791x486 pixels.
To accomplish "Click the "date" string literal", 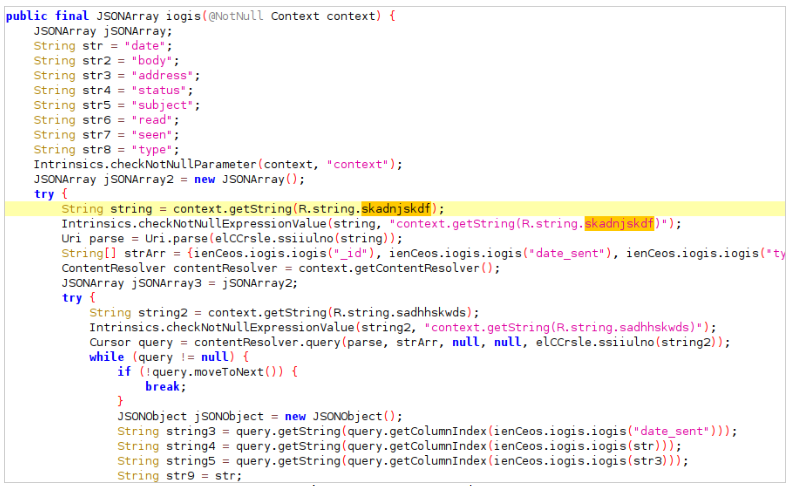I will tap(145, 46).
